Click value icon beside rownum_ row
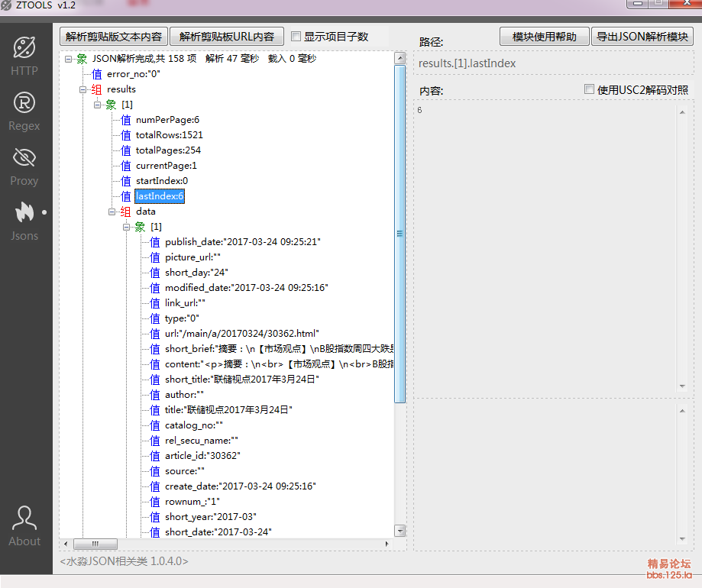 pos(155,502)
